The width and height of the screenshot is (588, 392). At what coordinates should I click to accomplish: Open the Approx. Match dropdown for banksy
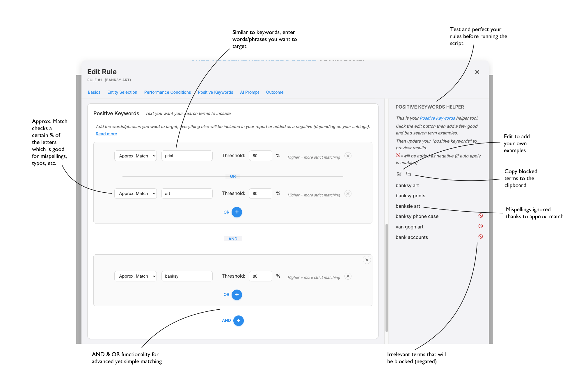coord(135,276)
